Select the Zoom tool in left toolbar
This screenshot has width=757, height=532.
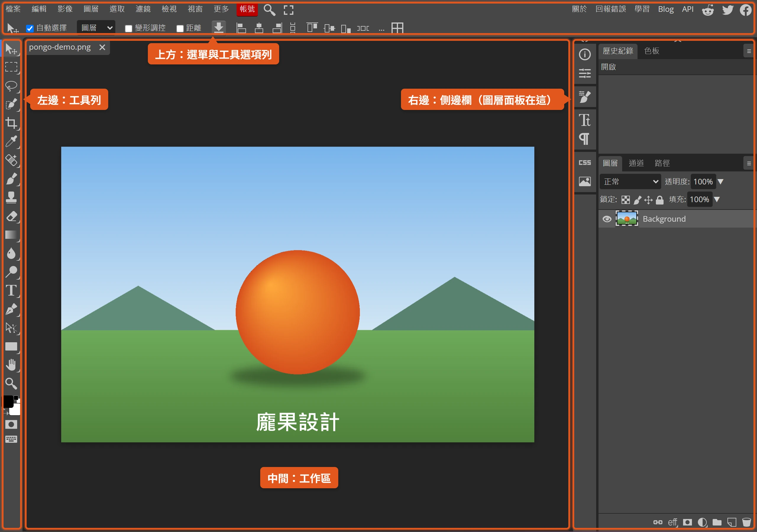[11, 383]
